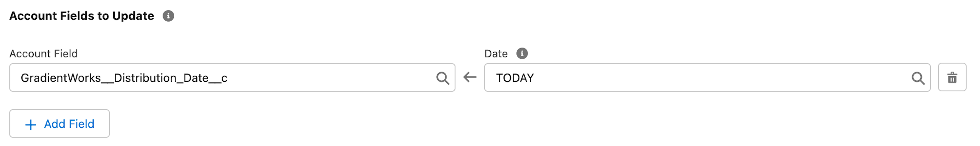
Task: Delete the field row with trash icon
Action: click(x=952, y=78)
